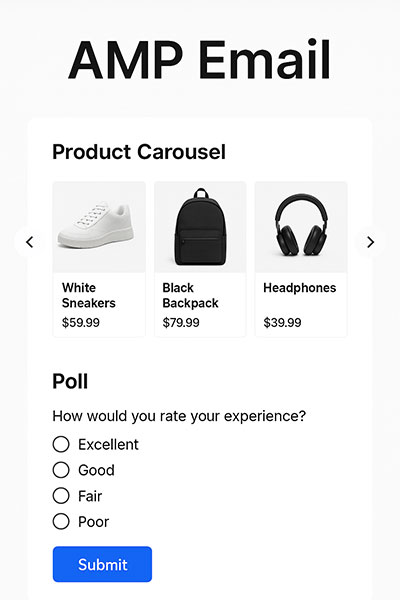Select the Fair radio option

(x=61, y=496)
